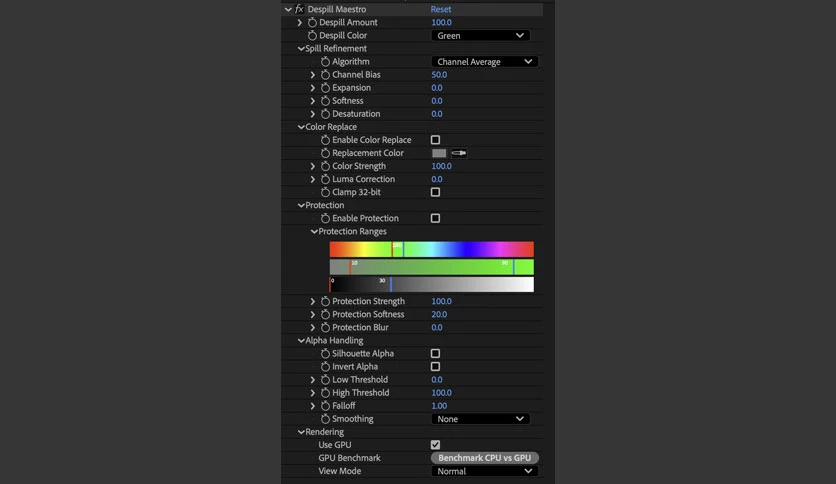The width and height of the screenshot is (836, 484).
Task: Toggle stopwatch for Replacement Color
Action: pos(325,153)
